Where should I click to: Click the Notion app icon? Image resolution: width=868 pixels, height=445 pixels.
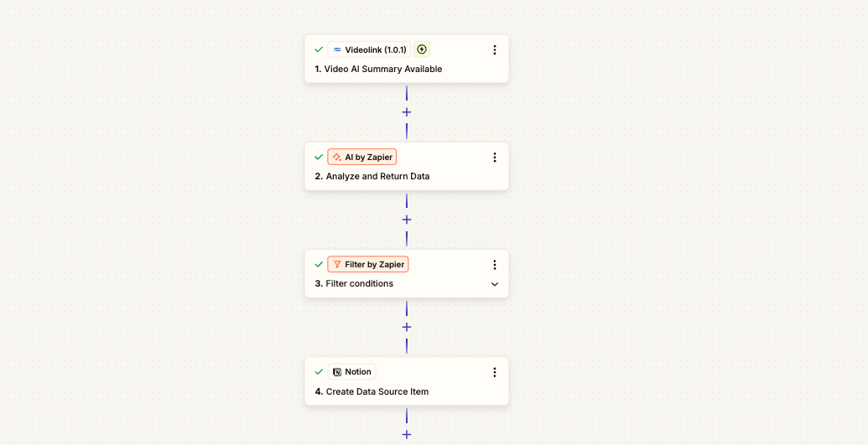(337, 372)
